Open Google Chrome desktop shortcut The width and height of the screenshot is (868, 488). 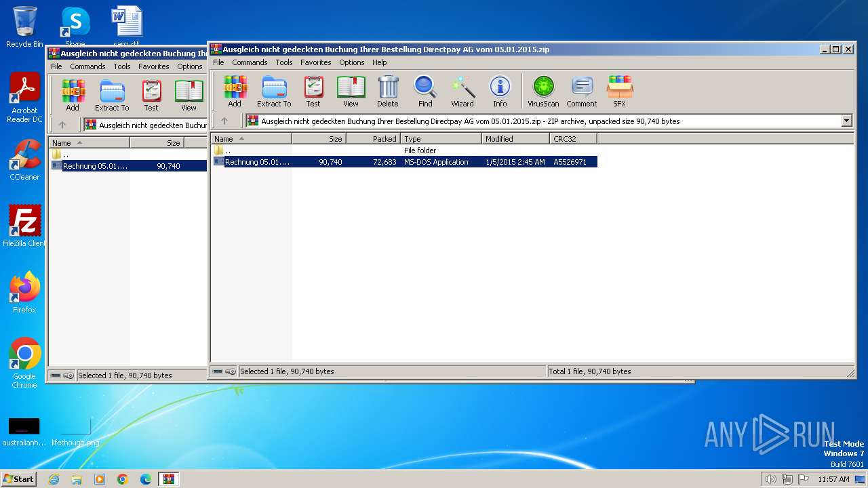(x=24, y=363)
